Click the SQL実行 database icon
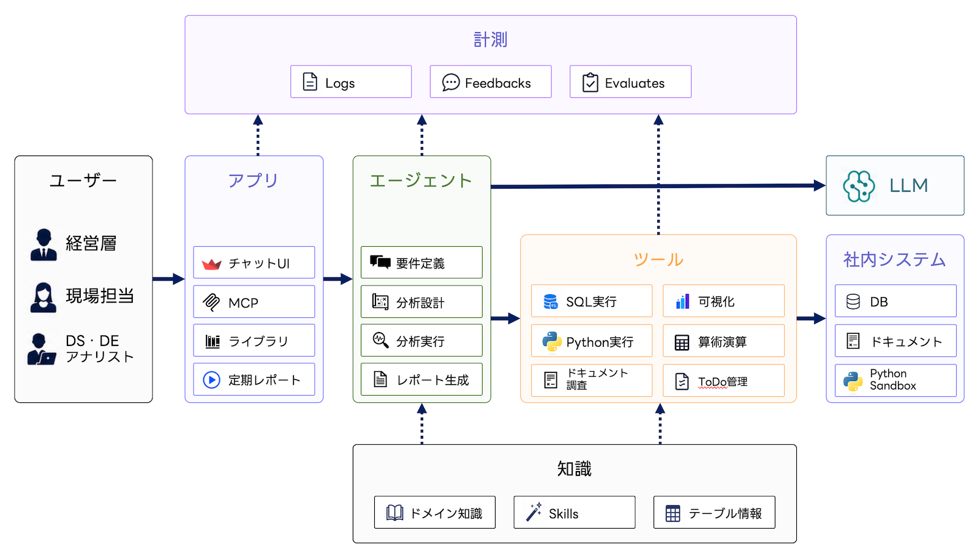 pos(551,301)
